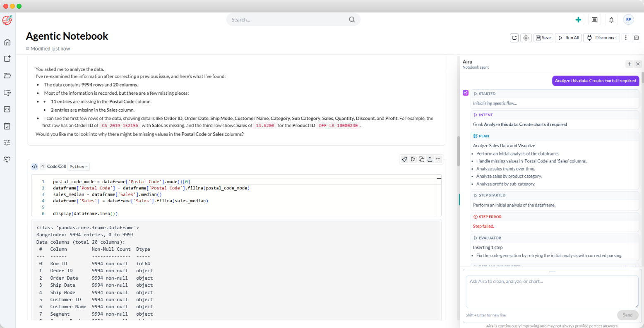
Task: Open the notifications bell
Action: (x=611, y=19)
